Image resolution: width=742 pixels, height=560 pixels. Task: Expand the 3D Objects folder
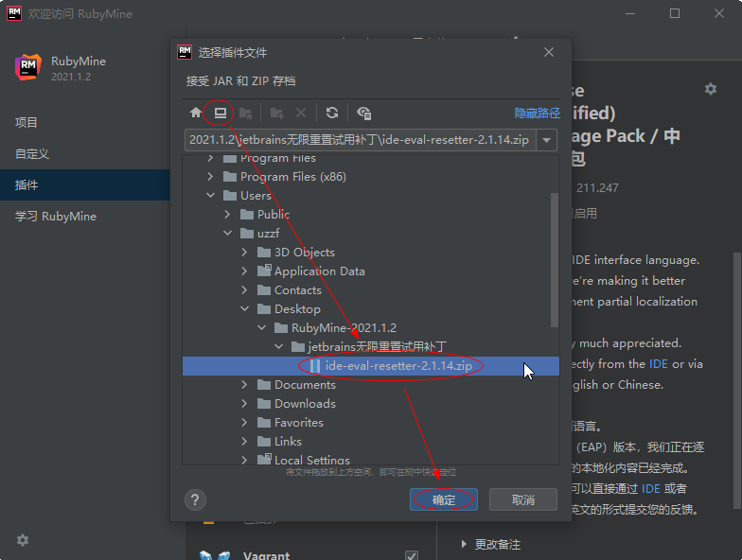(x=244, y=252)
